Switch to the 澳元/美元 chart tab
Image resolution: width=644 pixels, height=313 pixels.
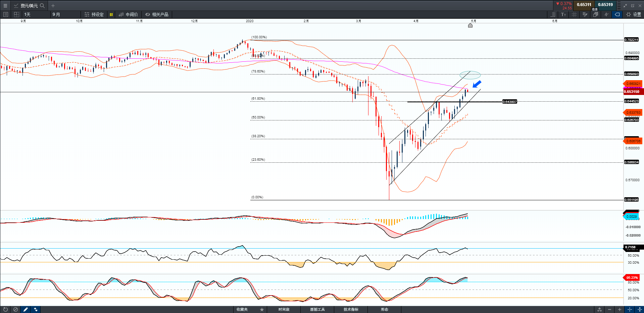(29, 6)
